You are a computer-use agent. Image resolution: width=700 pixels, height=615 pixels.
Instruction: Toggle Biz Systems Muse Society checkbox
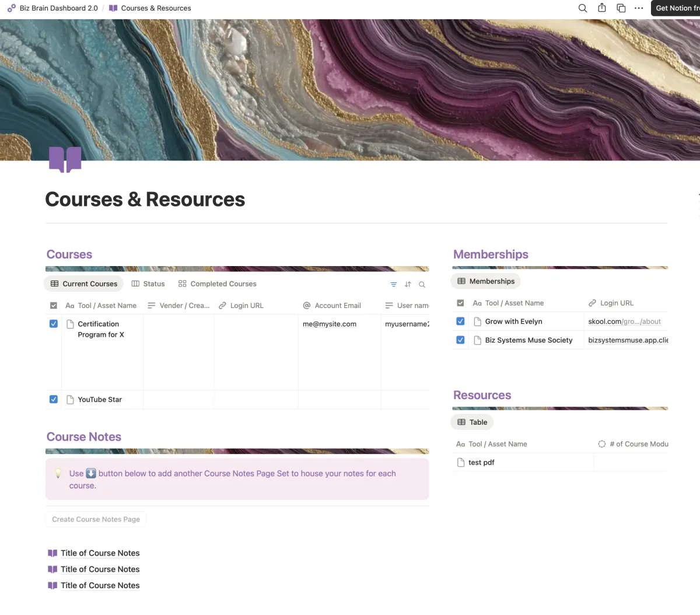pyautogui.click(x=460, y=340)
